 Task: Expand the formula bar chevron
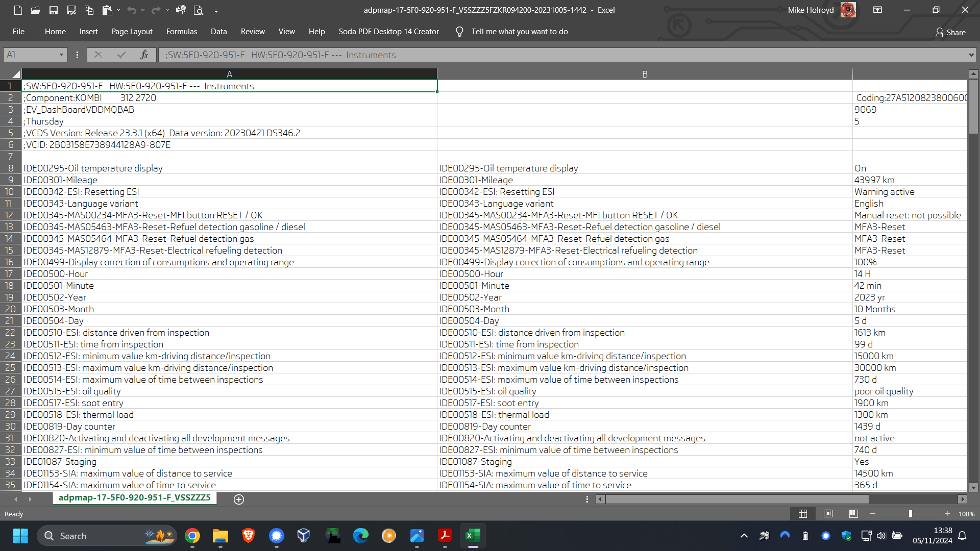point(971,55)
